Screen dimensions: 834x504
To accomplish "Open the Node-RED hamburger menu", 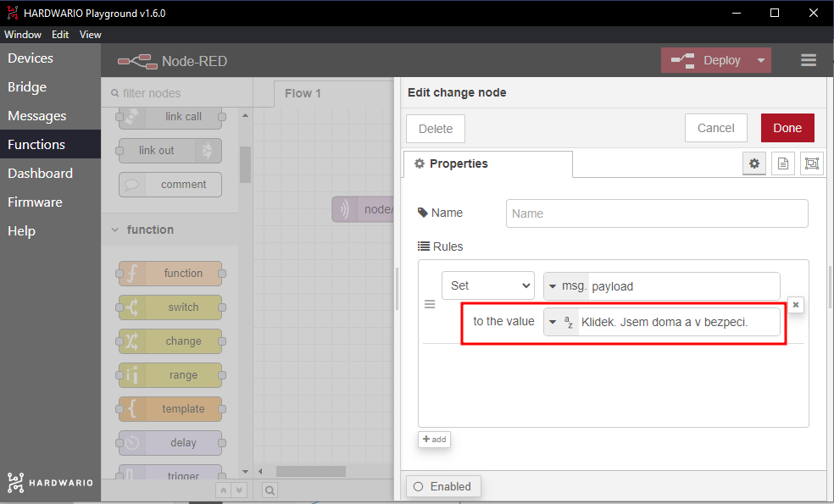I will pos(808,60).
